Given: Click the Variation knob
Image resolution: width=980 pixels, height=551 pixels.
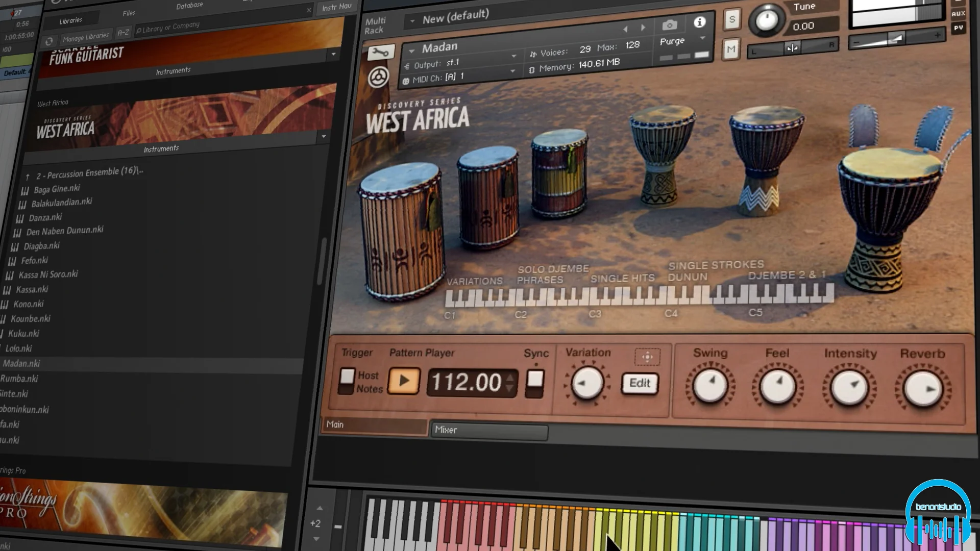Looking at the screenshot, I should [587, 384].
